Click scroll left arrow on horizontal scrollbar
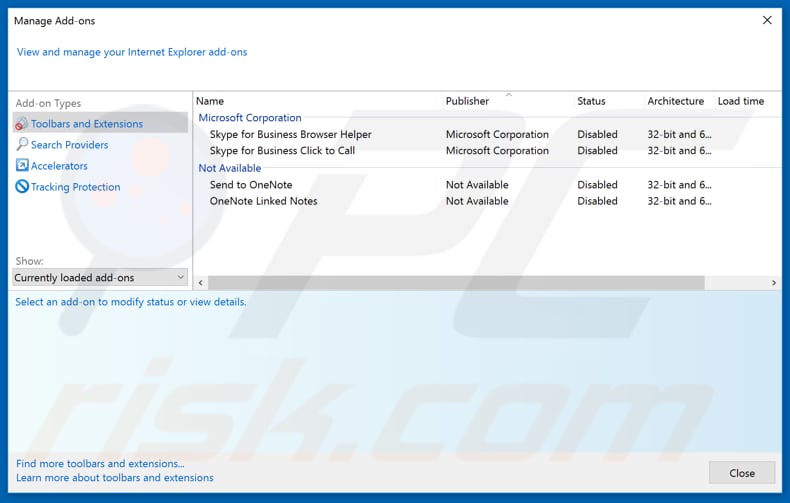 click(201, 283)
